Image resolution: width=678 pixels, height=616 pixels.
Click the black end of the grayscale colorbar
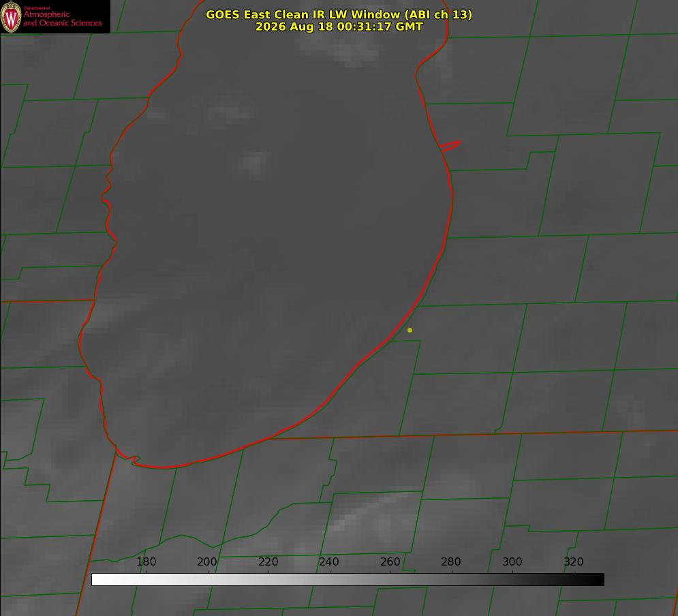599,580
